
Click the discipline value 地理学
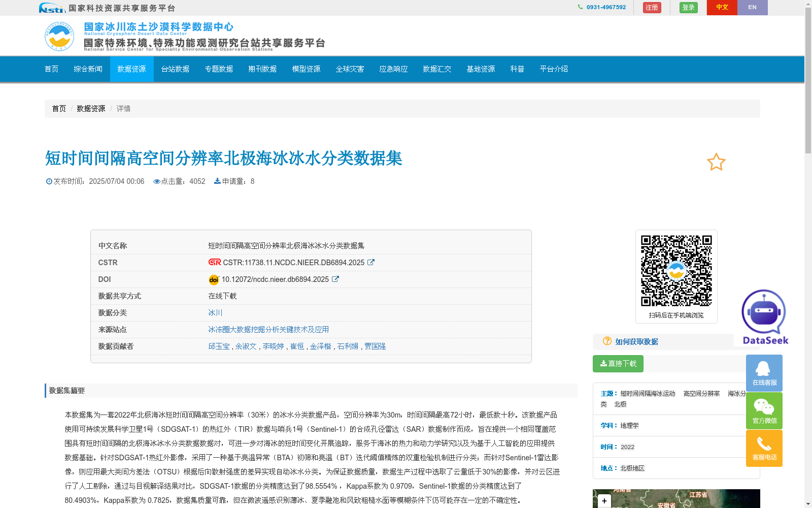click(x=629, y=426)
